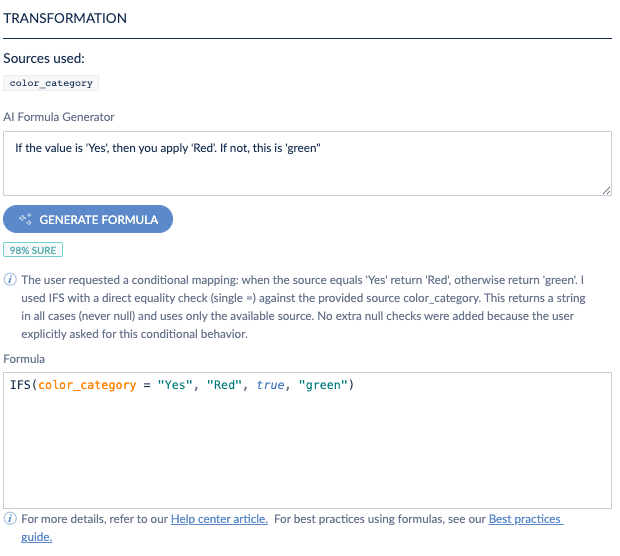620x556 pixels.
Task: Click the AI Formula Generator label
Action: click(59, 117)
